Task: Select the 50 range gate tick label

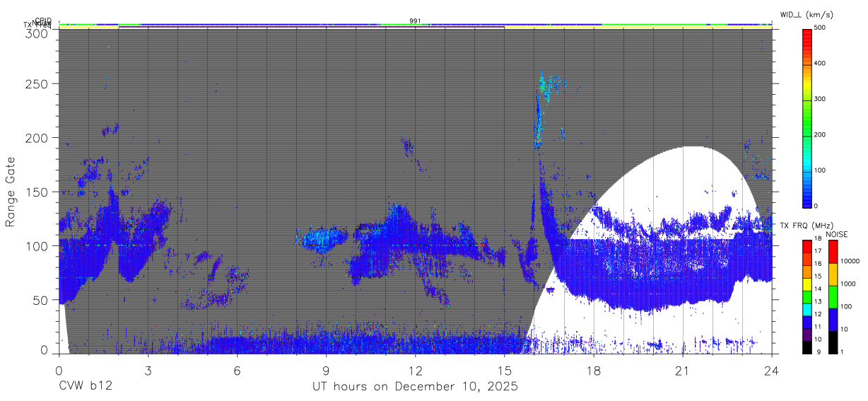Action: tap(40, 300)
